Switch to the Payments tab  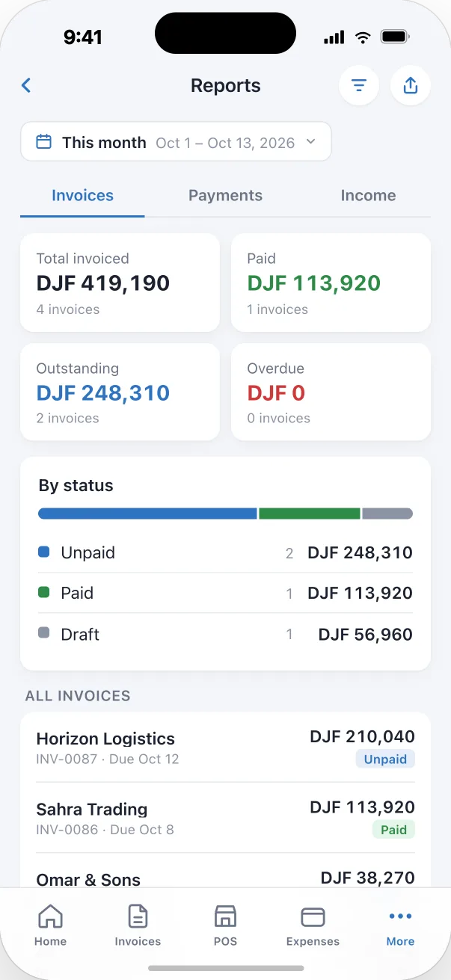[225, 196]
